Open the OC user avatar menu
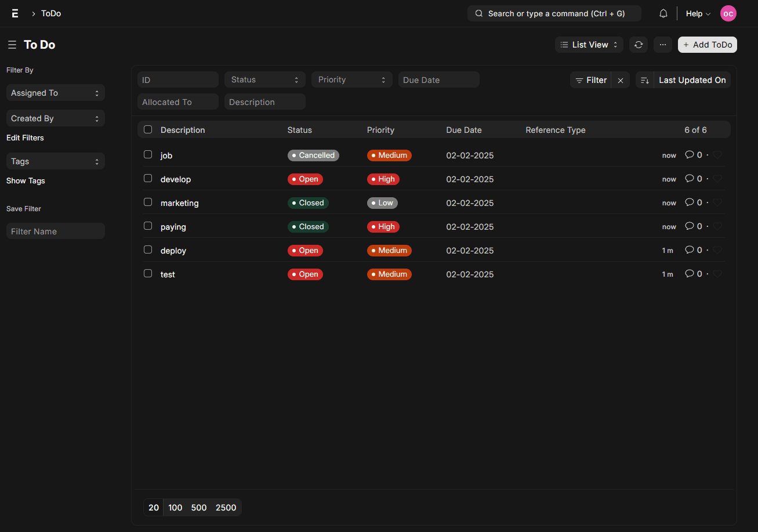This screenshot has height=532, width=758. (x=728, y=13)
